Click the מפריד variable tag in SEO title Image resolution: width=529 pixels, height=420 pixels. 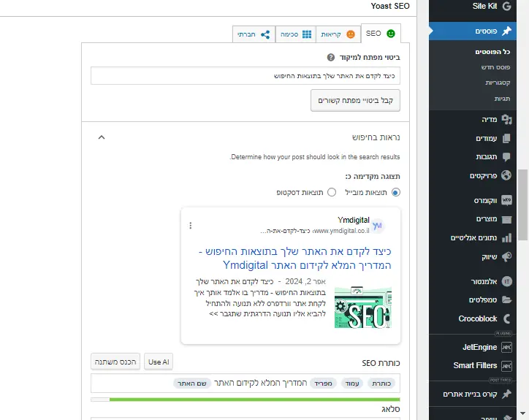[323, 383]
